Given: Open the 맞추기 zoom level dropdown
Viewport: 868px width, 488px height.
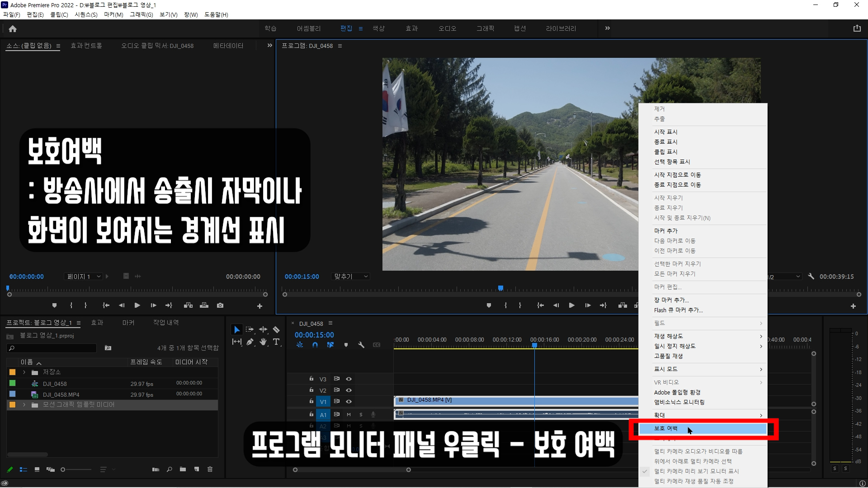Looking at the screenshot, I should (x=351, y=277).
